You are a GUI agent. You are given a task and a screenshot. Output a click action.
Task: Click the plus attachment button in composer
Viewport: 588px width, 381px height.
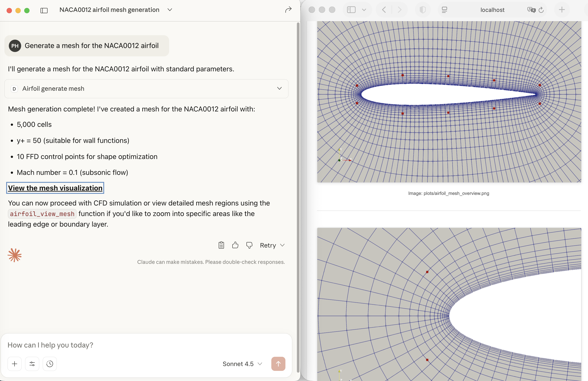tap(15, 364)
